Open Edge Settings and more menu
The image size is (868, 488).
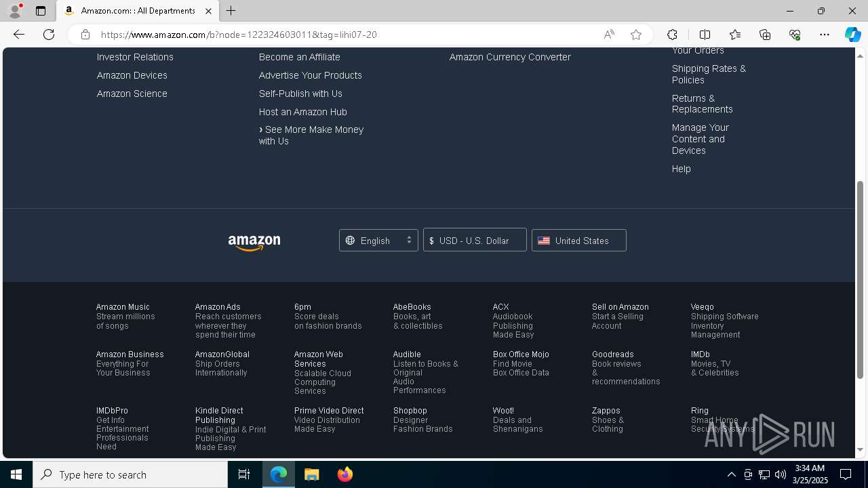pos(825,35)
